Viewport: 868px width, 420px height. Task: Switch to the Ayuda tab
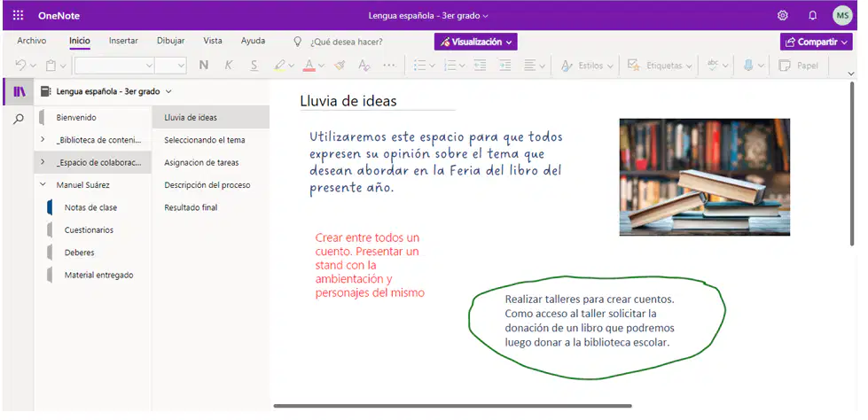[x=253, y=41]
